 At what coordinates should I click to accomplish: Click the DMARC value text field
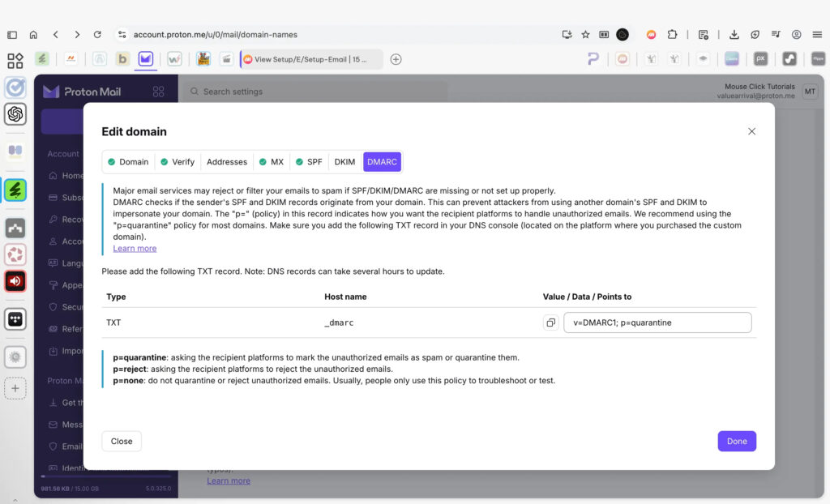657,322
